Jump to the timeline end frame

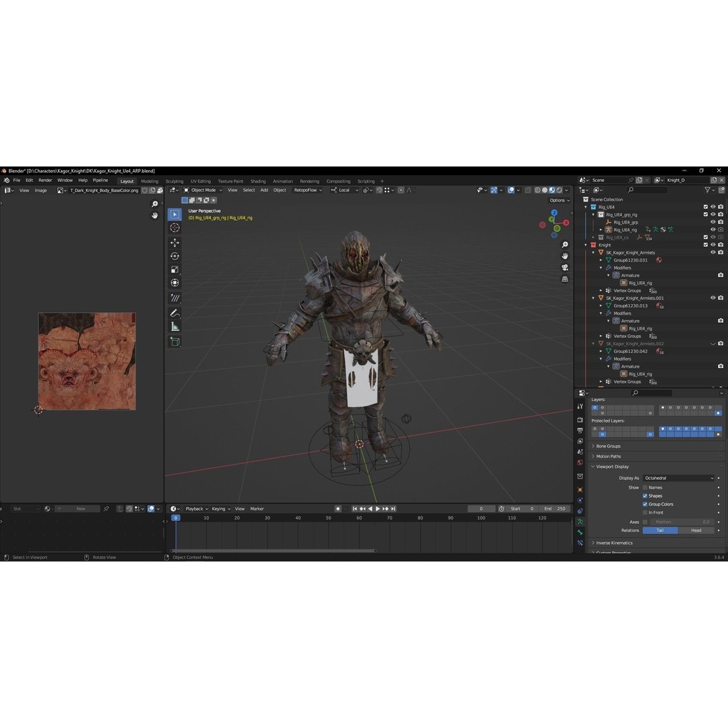tap(393, 509)
